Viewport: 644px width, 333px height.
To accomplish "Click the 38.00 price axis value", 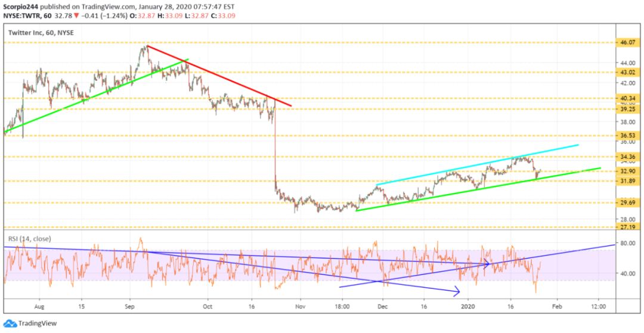I will coord(628,122).
